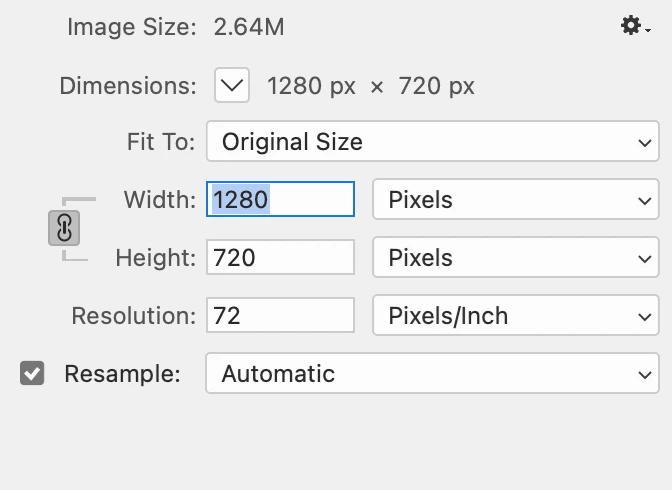Screen dimensions: 672x490
Task: Open the Fit To Original Size dropdown
Action: coord(432,141)
